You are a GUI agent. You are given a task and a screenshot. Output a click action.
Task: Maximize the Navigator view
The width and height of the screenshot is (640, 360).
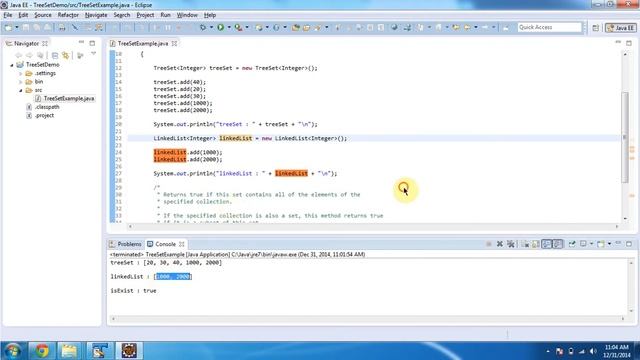(92, 43)
